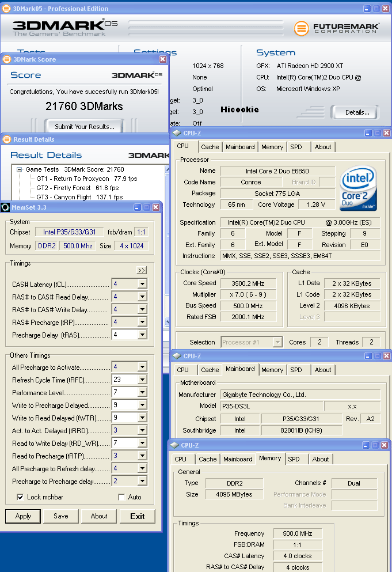This screenshot has height=572, width=392.
Task: Click the title icon of the CPU-Z Mainboard window
Action: point(177,356)
